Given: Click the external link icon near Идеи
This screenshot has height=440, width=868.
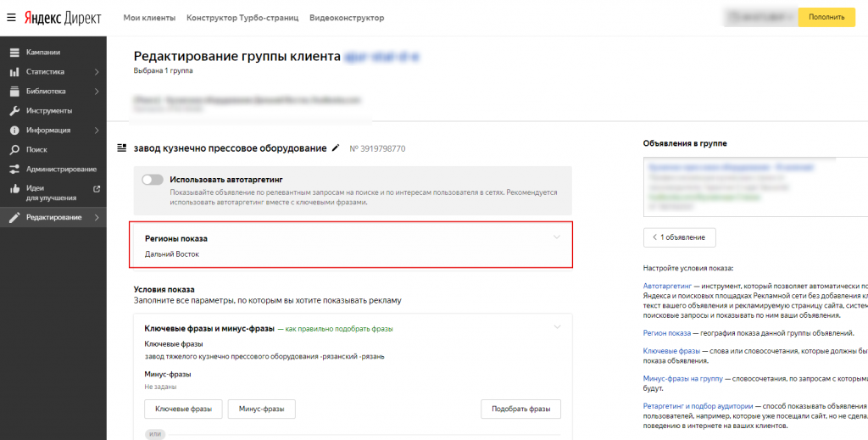Looking at the screenshot, I should (97, 189).
